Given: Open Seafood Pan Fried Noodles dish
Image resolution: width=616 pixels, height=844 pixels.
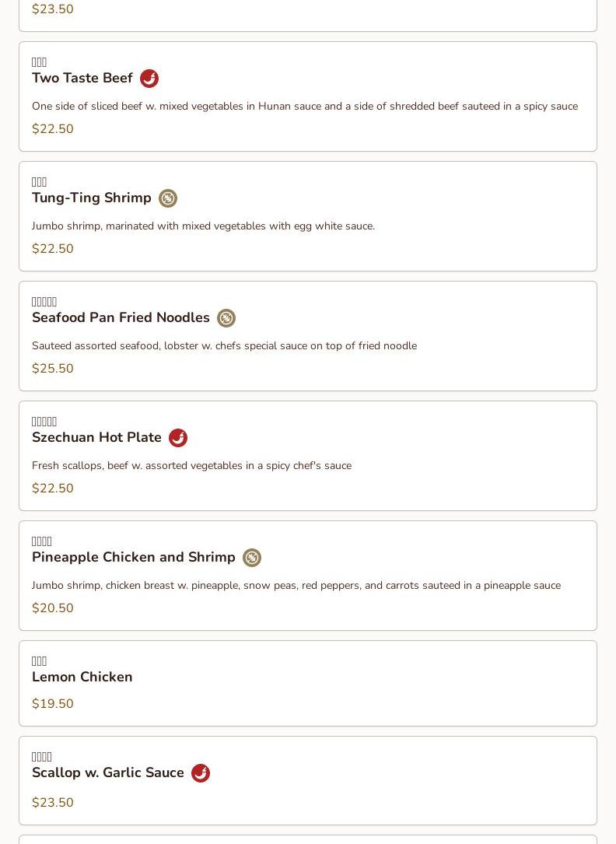Looking at the screenshot, I should pos(121,318).
